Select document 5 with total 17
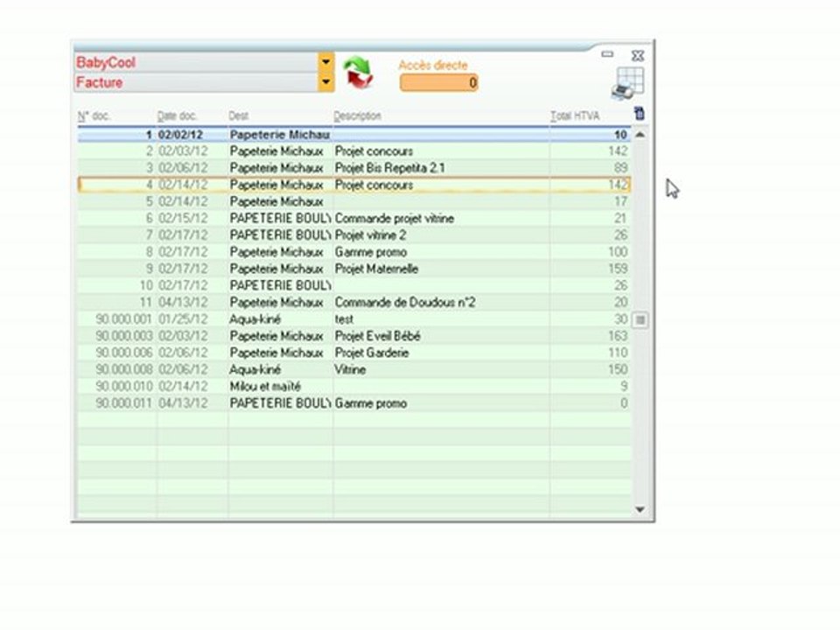This screenshot has width=840, height=630. click(354, 201)
